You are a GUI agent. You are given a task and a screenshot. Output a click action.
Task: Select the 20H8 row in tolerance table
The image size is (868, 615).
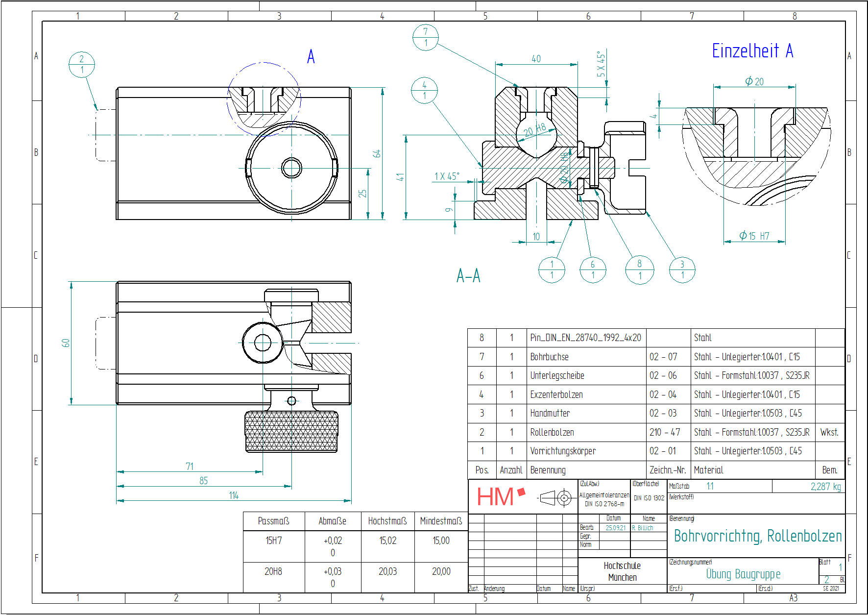pyautogui.click(x=273, y=571)
